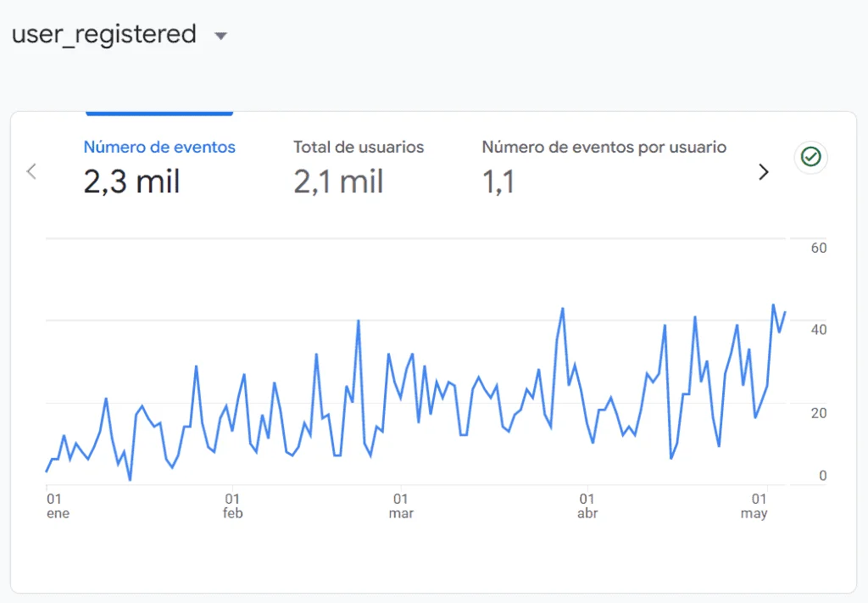Click the 01 ene date axis label
The width and height of the screenshot is (868, 603).
(x=56, y=506)
